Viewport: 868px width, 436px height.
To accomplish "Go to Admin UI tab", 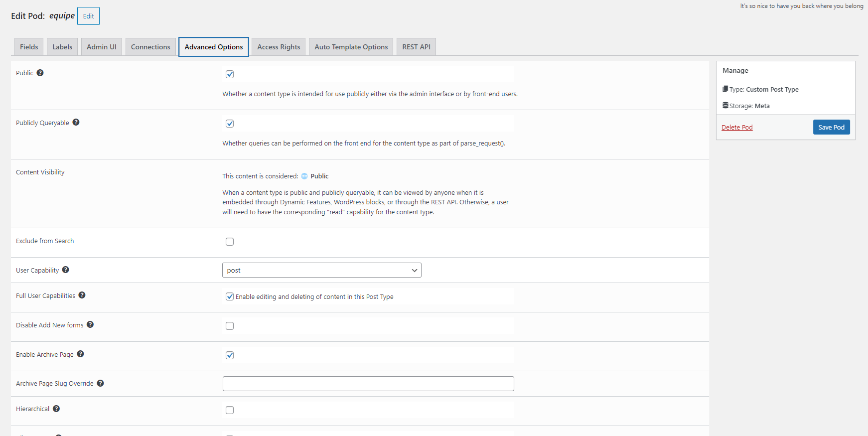I will tap(102, 47).
